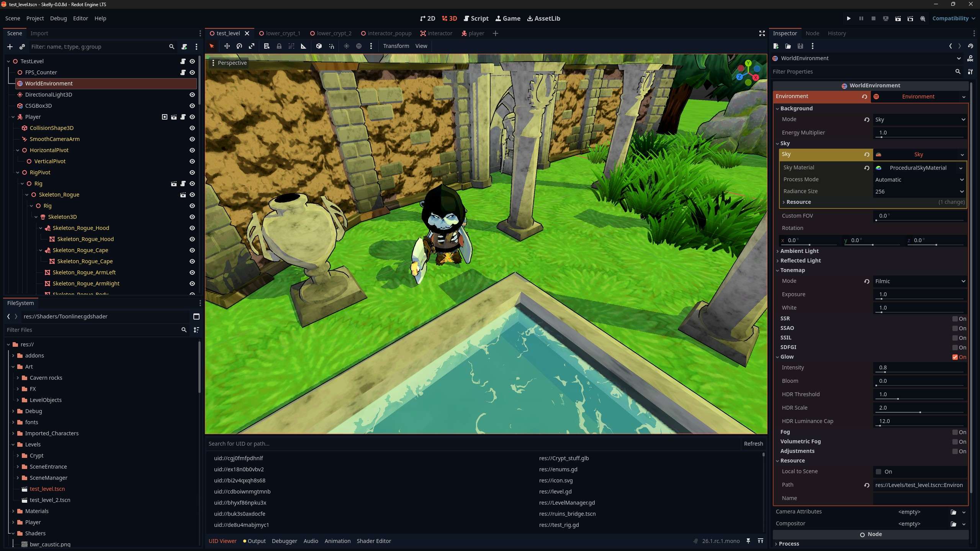Viewport: 980px width, 551px height.
Task: Switch to the lower_crypt_1 scene tab
Action: (283, 33)
